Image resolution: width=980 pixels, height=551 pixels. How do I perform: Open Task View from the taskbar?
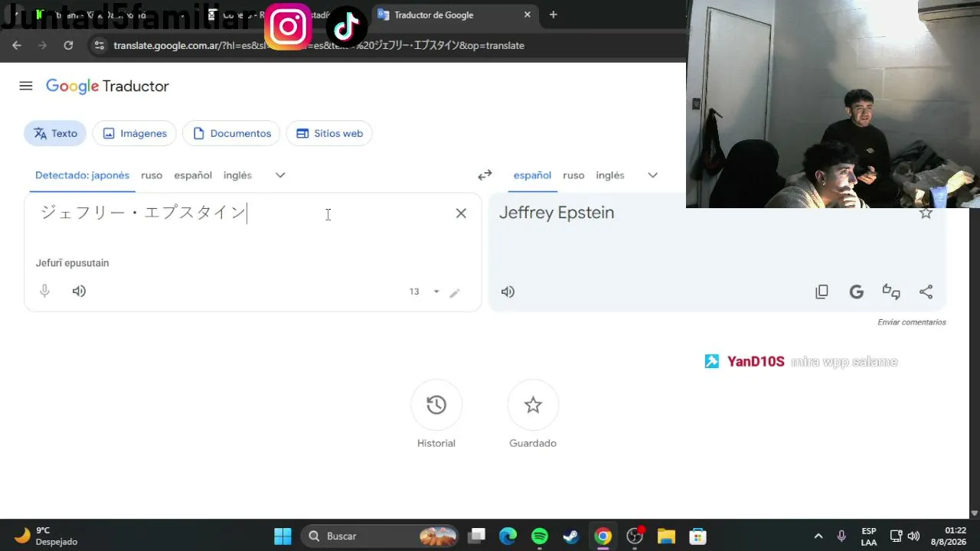478,536
